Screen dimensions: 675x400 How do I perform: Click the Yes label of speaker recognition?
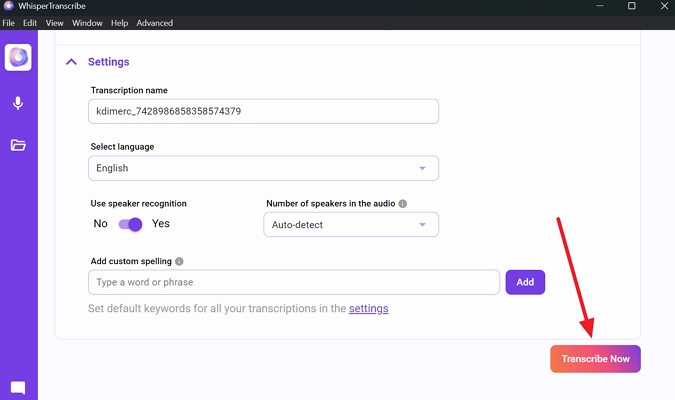[161, 223]
